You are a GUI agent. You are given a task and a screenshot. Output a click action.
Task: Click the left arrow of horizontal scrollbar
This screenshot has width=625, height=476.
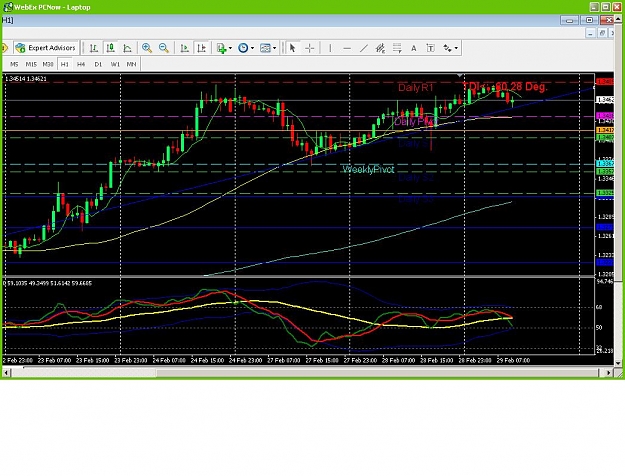[x=6, y=373]
